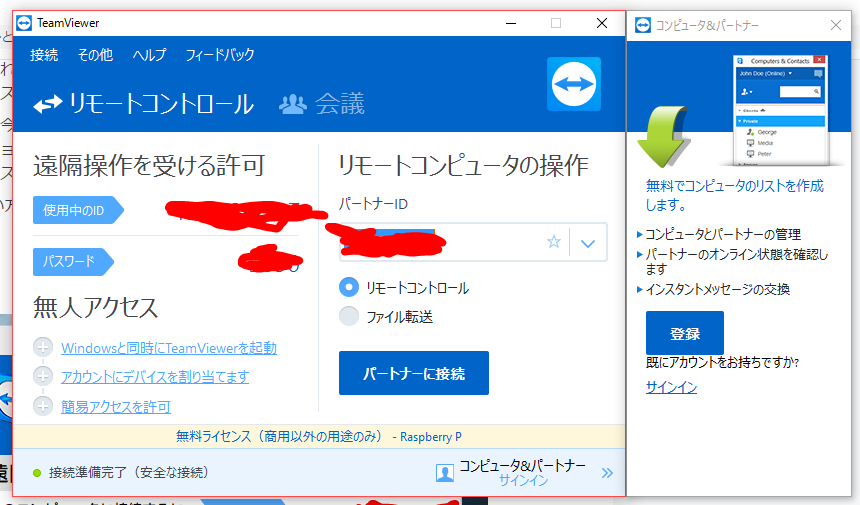Click the remote control arrows icon
This screenshot has width=860, height=505.
click(x=48, y=104)
